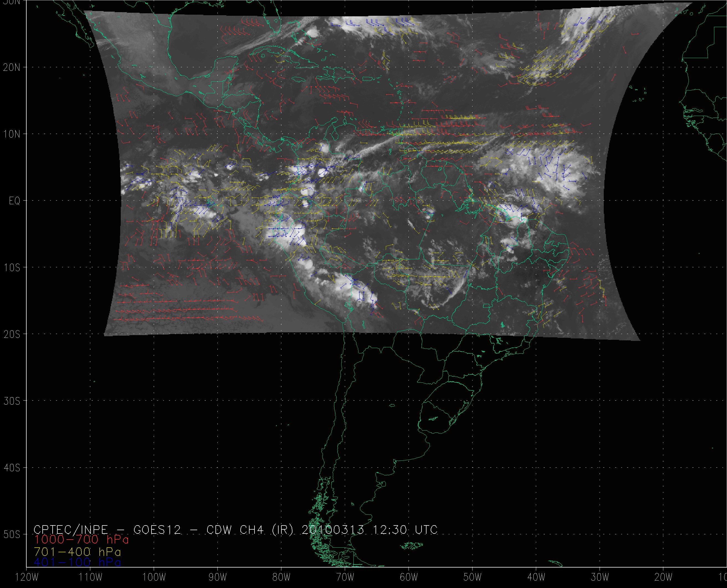
Task: Click the yellow 701-400 hPa legend label
Action: coord(77,551)
